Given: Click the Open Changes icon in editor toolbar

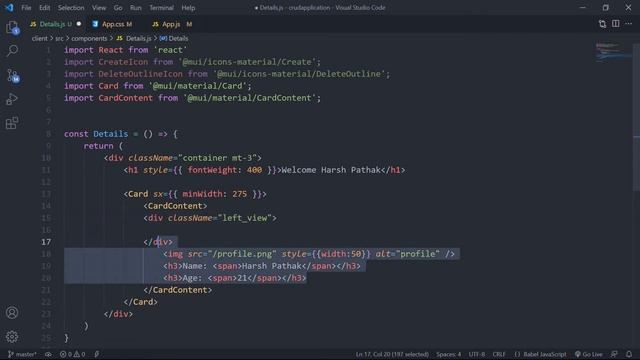Looking at the screenshot, I should point(602,24).
